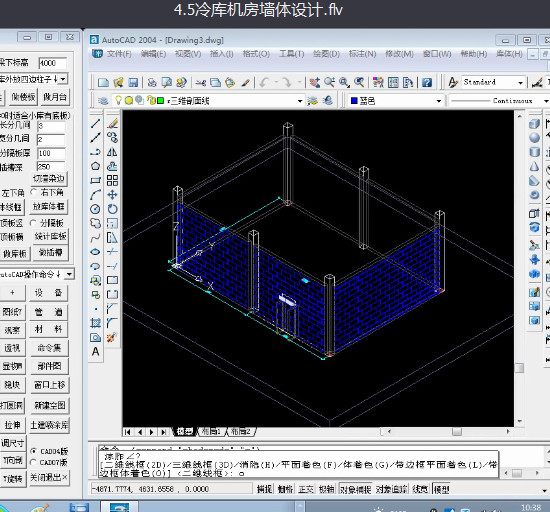Screen dimensions: 550x512
Task: Select the Polygon draw tool
Action: click(95, 166)
